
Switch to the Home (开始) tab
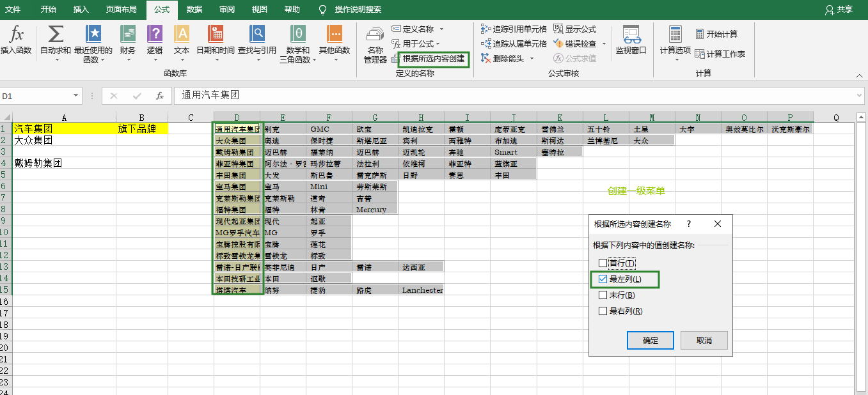pyautogui.click(x=48, y=10)
